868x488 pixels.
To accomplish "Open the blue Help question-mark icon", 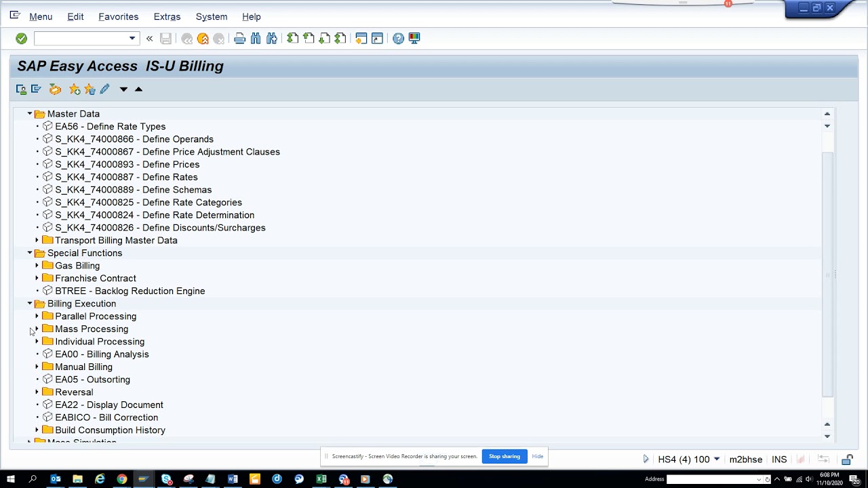I will point(398,39).
